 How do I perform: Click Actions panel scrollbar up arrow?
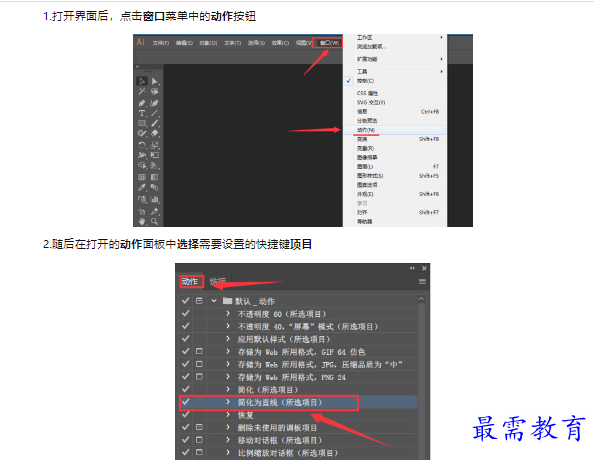(421, 299)
